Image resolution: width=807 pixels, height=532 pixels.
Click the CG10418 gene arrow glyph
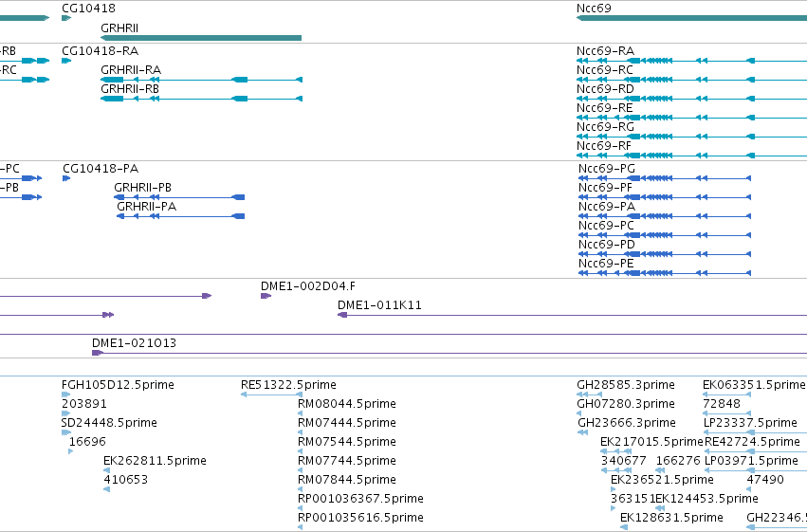tap(65, 18)
